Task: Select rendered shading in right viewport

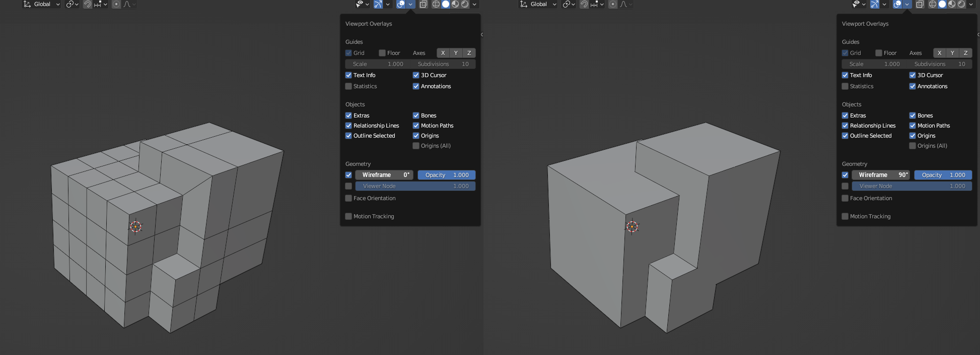Action: pyautogui.click(x=961, y=4)
